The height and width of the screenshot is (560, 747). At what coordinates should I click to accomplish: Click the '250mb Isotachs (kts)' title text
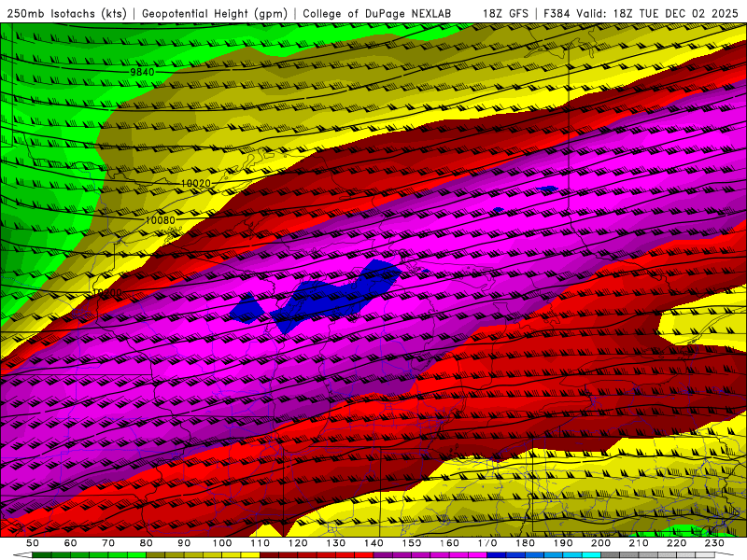point(66,14)
